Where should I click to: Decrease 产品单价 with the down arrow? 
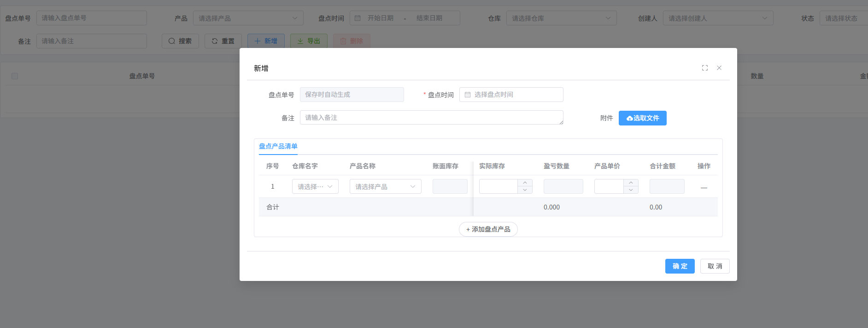[x=631, y=190]
